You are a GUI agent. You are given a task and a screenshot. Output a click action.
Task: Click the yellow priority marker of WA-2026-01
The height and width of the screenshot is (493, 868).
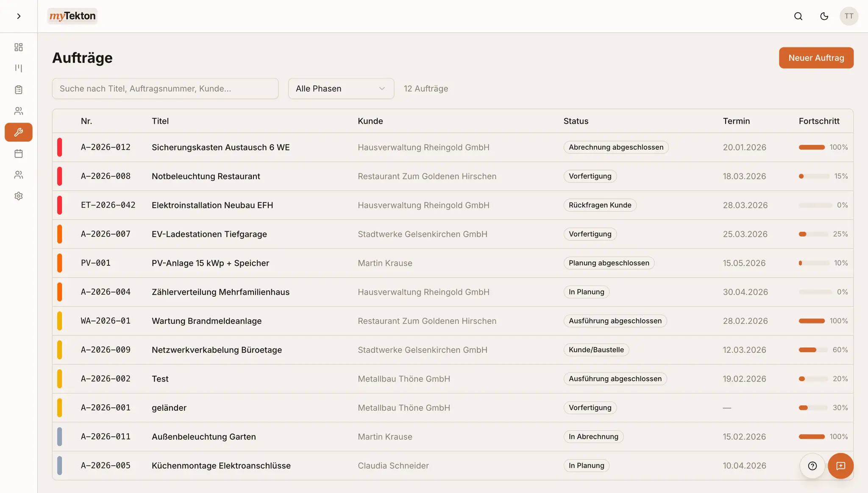60,321
